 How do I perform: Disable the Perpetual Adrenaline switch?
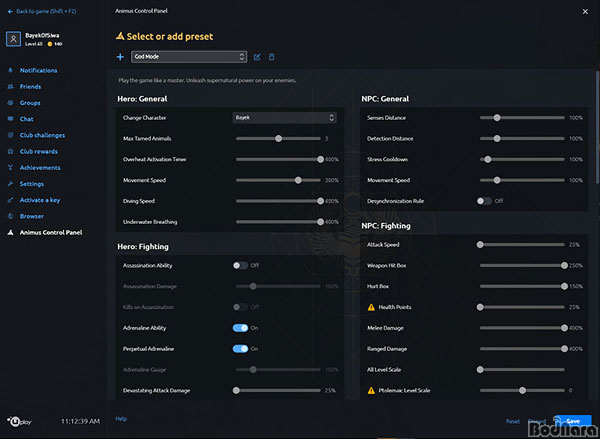coord(240,349)
